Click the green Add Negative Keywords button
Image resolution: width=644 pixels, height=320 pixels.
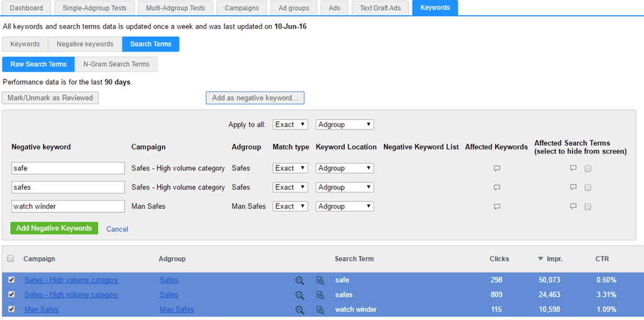point(54,228)
